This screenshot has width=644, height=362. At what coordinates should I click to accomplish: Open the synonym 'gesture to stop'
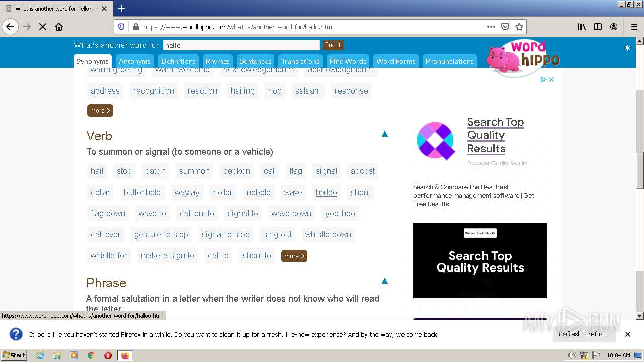(x=161, y=234)
